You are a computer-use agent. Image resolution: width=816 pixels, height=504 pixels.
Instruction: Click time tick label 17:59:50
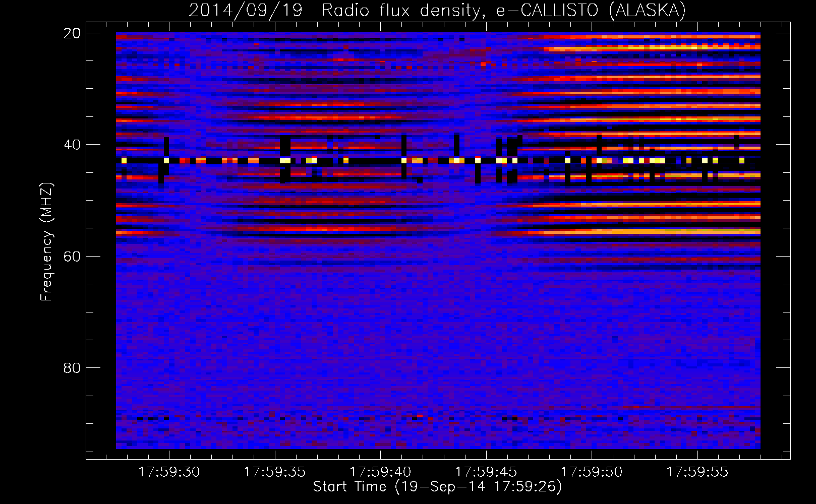(592, 472)
